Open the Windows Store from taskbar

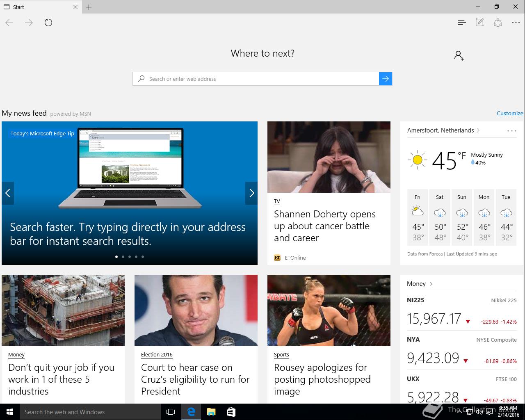(231, 412)
